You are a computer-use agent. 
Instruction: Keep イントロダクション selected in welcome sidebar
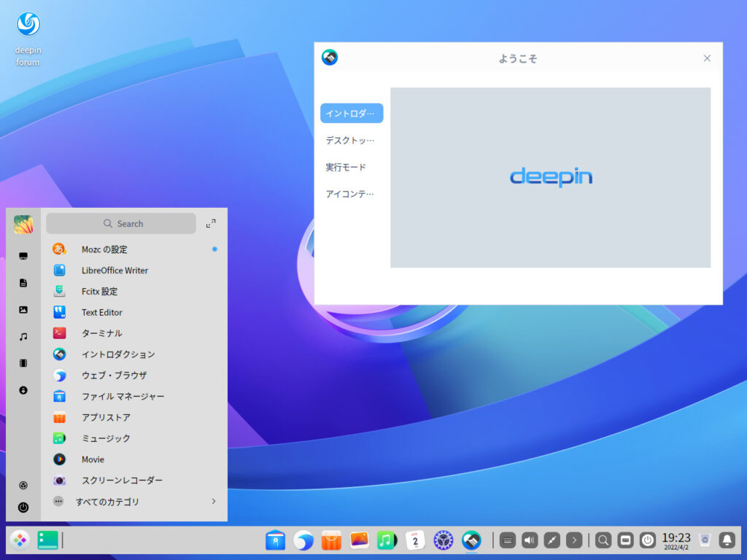[351, 113]
